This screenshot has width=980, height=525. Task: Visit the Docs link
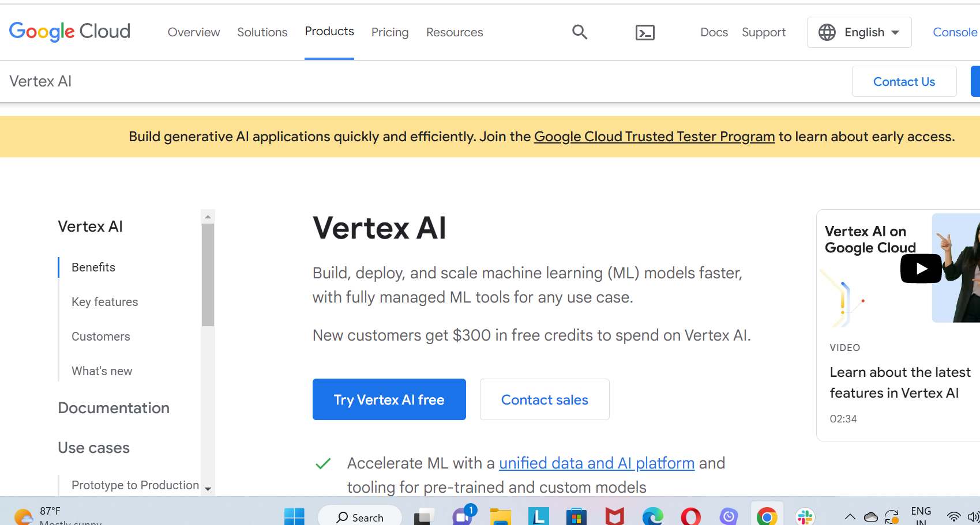coord(714,32)
